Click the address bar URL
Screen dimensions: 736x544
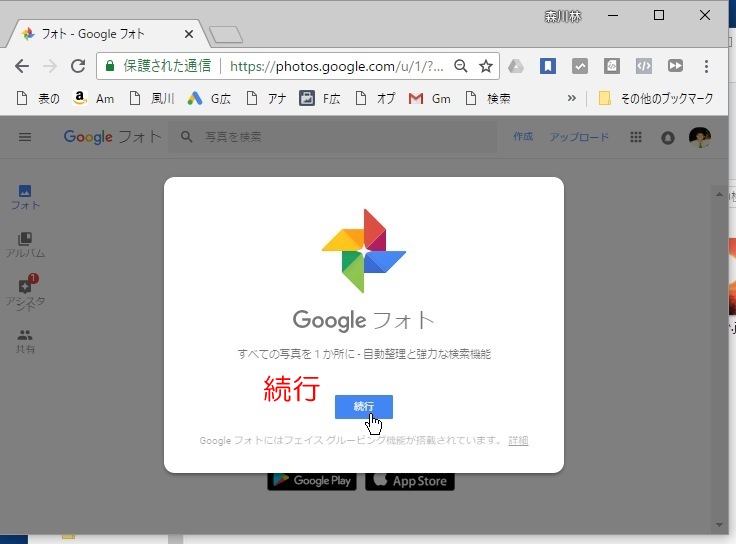336,66
